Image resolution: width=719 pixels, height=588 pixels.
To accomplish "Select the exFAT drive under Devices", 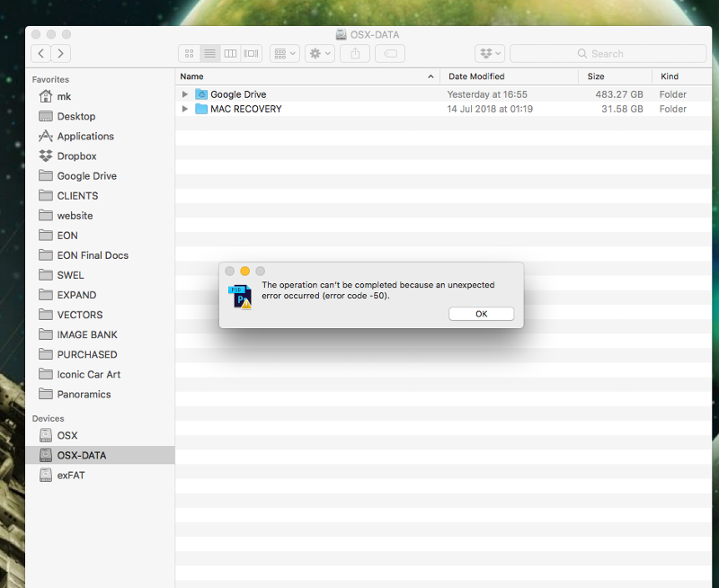I will point(100,476).
